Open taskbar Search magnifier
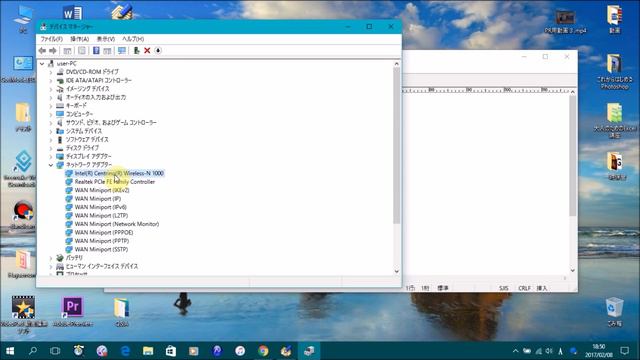Image resolution: width=640 pixels, height=360 pixels. pos(33,351)
